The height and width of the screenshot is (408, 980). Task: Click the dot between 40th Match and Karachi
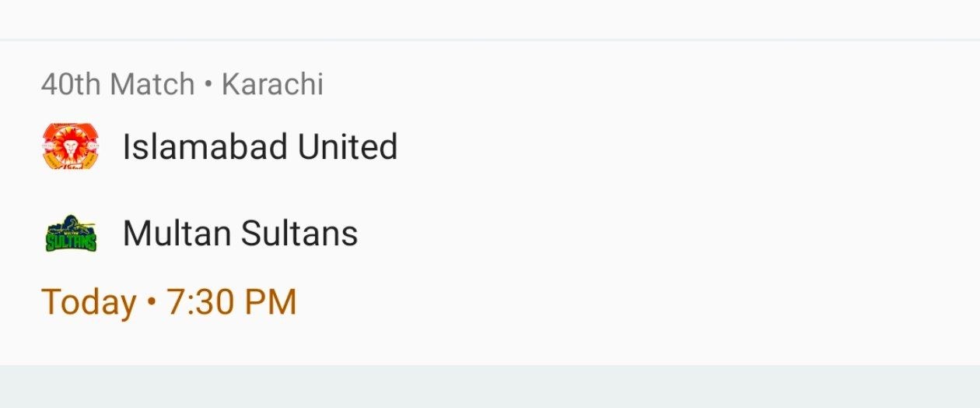[x=208, y=84]
